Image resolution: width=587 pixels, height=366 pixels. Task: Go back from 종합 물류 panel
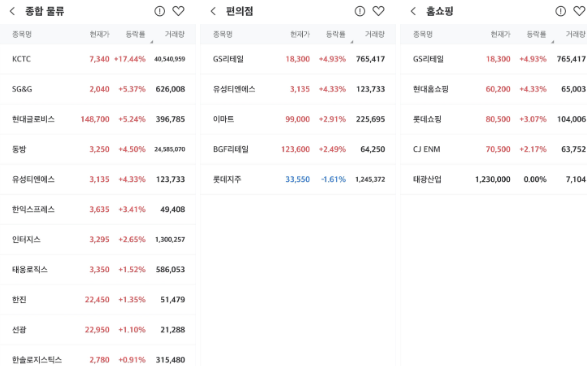pyautogui.click(x=12, y=11)
